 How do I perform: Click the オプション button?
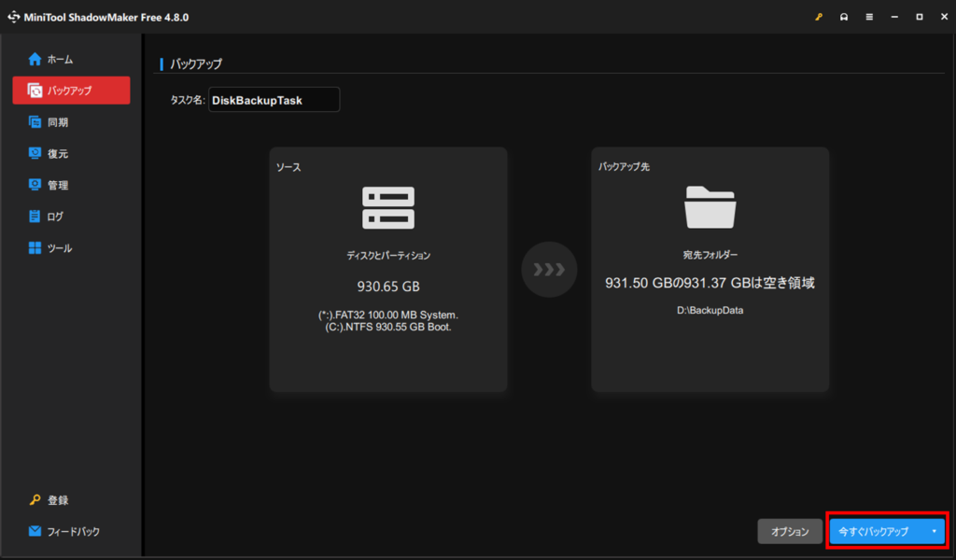click(789, 531)
